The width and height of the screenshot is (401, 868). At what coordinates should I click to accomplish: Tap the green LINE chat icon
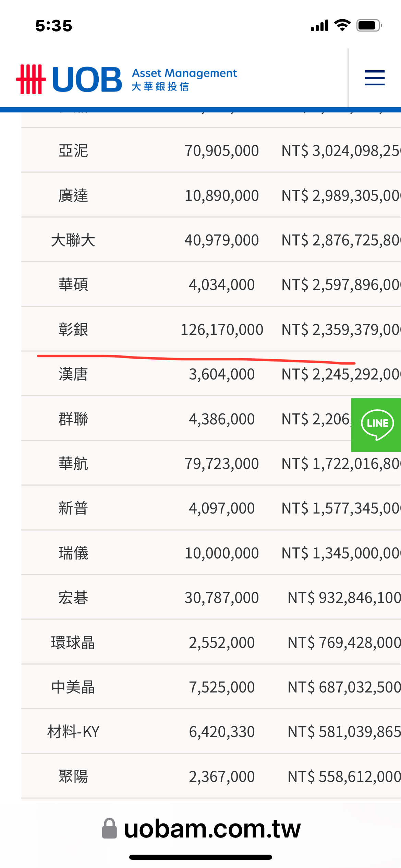[x=376, y=425]
